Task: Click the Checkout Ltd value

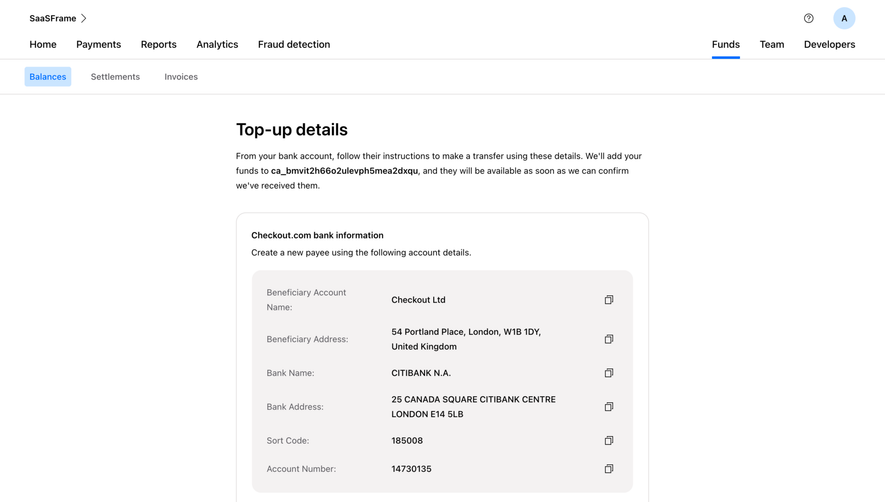Action: tap(418, 300)
